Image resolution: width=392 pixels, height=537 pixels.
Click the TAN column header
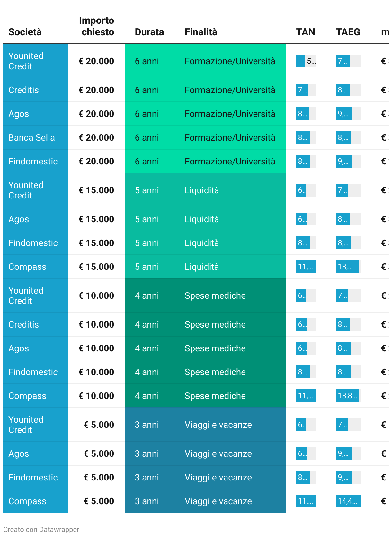(x=305, y=32)
